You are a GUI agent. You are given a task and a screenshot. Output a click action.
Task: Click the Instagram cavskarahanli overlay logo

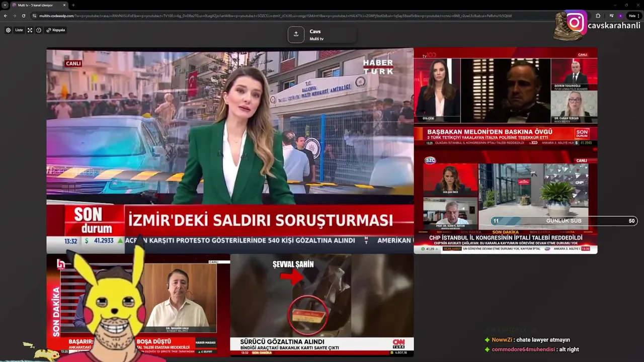click(x=577, y=23)
